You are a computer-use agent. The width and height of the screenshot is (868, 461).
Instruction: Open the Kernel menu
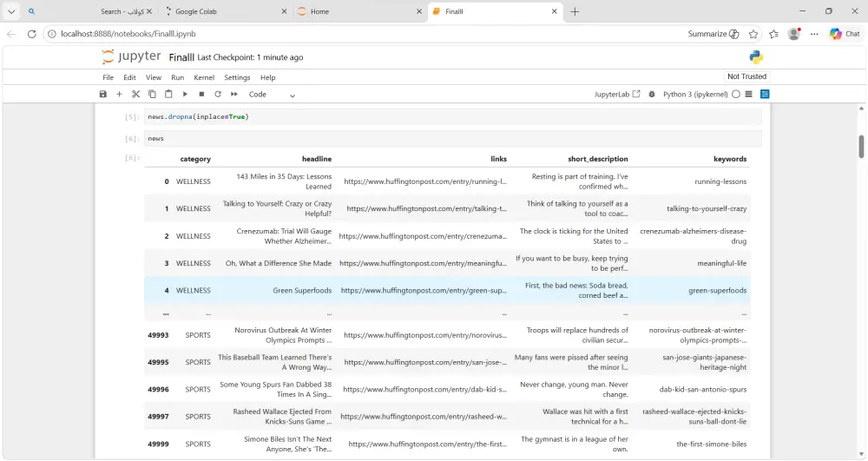click(x=204, y=77)
